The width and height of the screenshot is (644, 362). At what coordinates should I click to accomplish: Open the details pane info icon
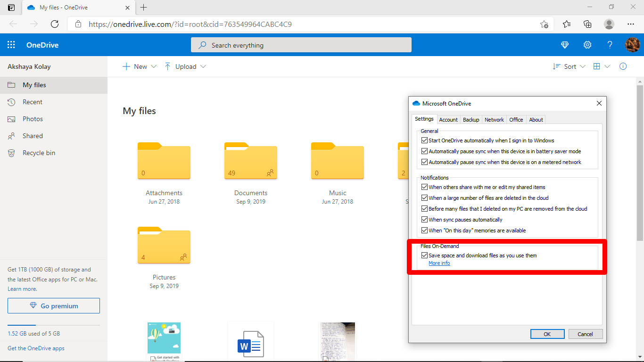(x=623, y=66)
